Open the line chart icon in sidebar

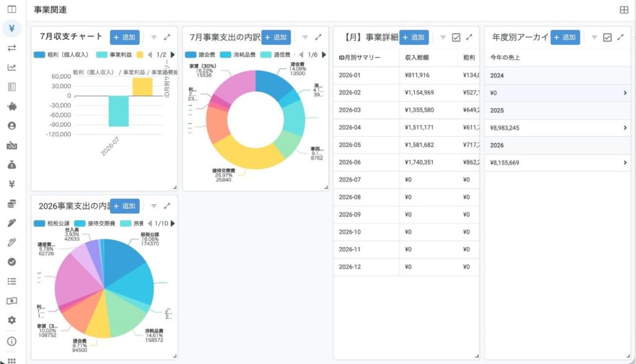[12, 67]
